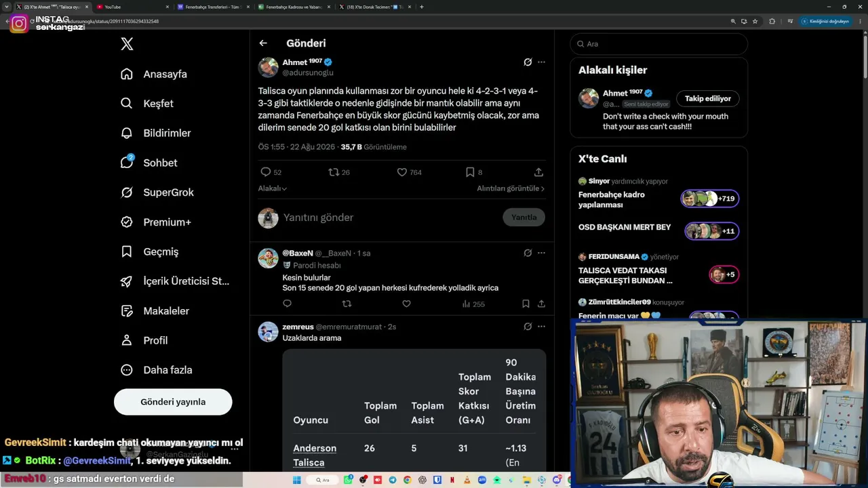The width and height of the screenshot is (868, 488).
Task: Expand the Alakalı sort dropdown
Action: (x=273, y=188)
